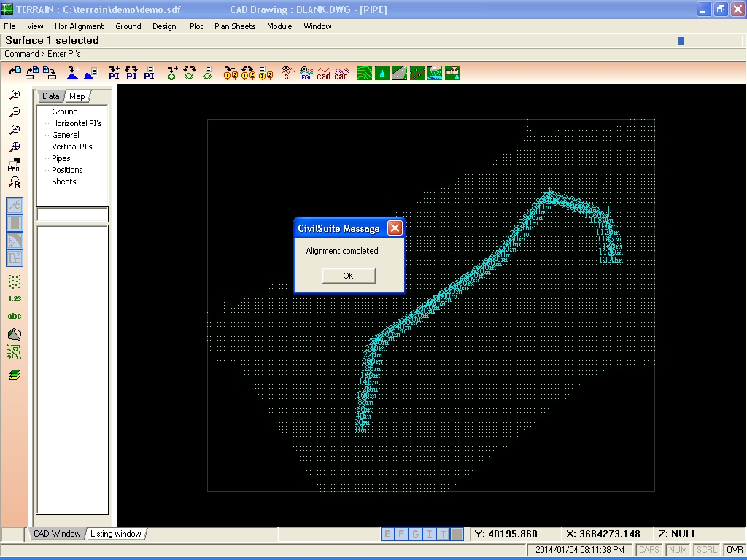Select the Pipes tree node
This screenshot has width=747, height=560.
61,158
